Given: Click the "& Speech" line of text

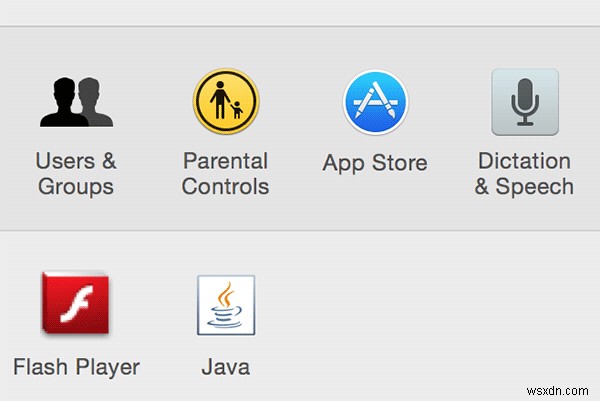Looking at the screenshot, I should click(524, 186).
